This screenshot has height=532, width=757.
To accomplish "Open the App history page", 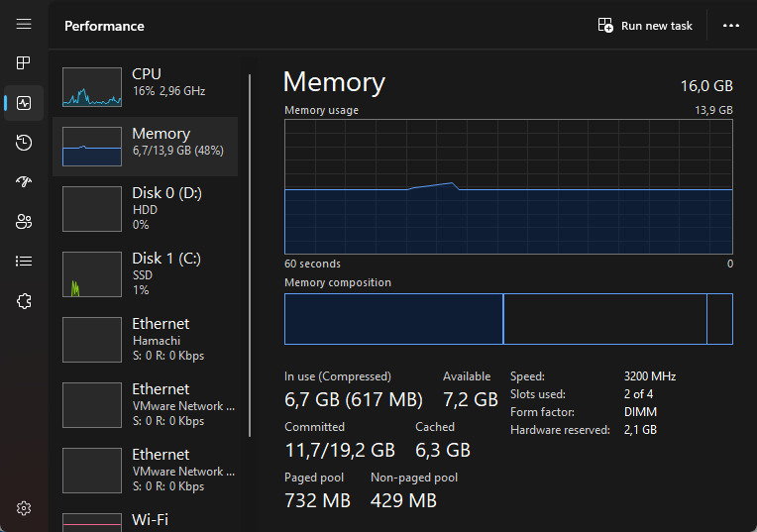I will click(x=24, y=143).
